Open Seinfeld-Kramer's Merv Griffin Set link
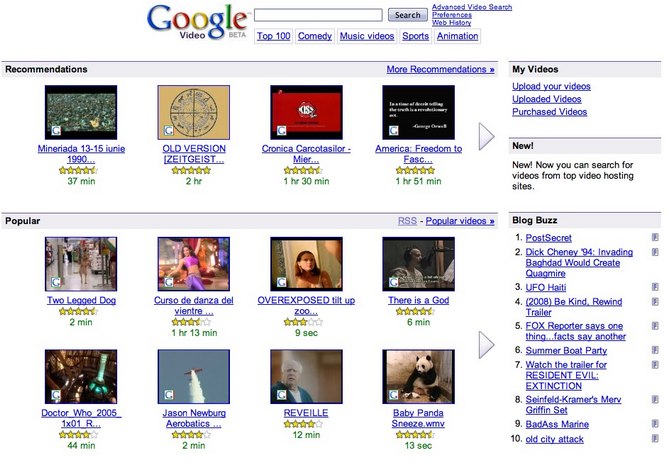Screen dimensions: 667x463 (x=573, y=405)
